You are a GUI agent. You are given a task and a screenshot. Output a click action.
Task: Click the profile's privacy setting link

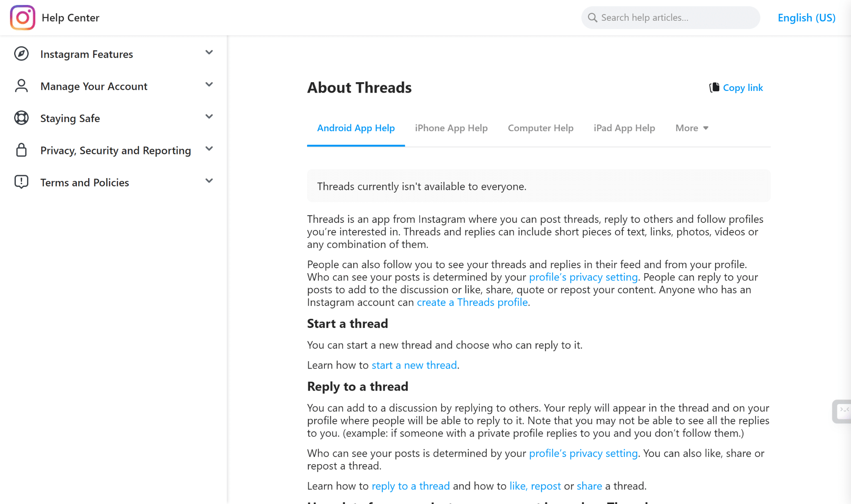[x=583, y=276]
